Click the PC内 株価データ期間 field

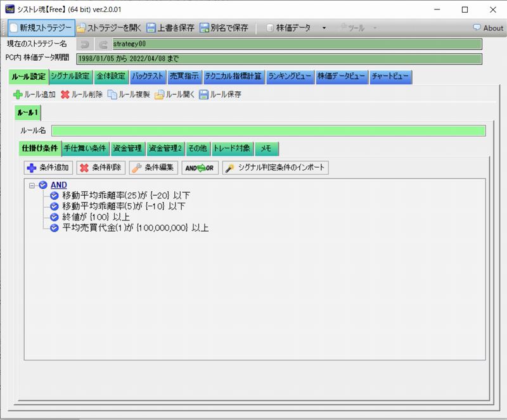click(x=279, y=59)
